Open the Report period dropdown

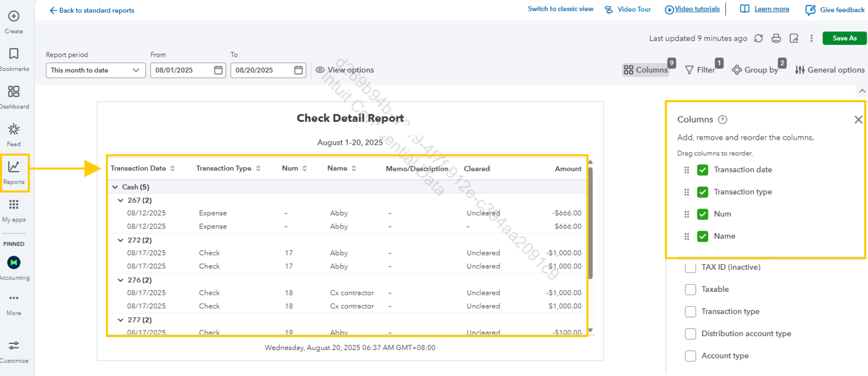point(96,70)
